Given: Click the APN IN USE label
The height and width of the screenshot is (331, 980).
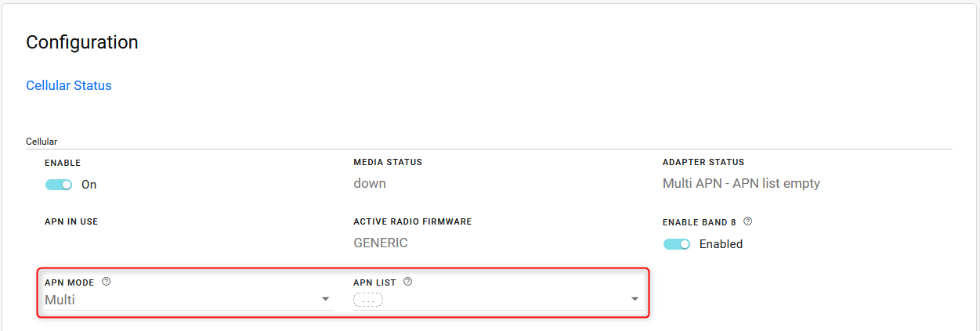Looking at the screenshot, I should tap(71, 222).
